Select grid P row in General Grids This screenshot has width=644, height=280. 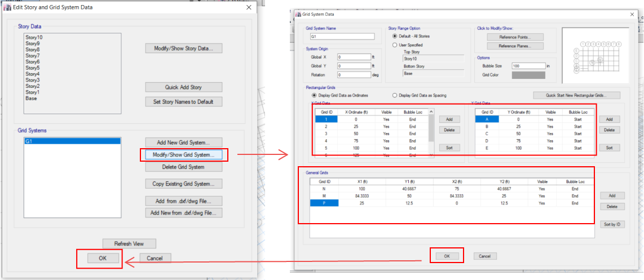(x=324, y=203)
